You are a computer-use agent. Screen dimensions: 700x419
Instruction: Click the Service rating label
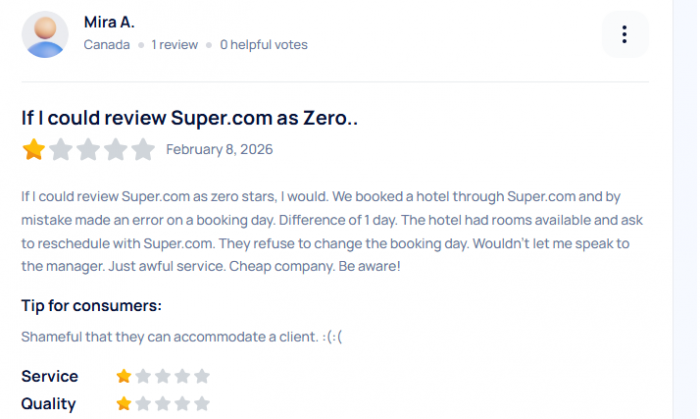(x=50, y=377)
